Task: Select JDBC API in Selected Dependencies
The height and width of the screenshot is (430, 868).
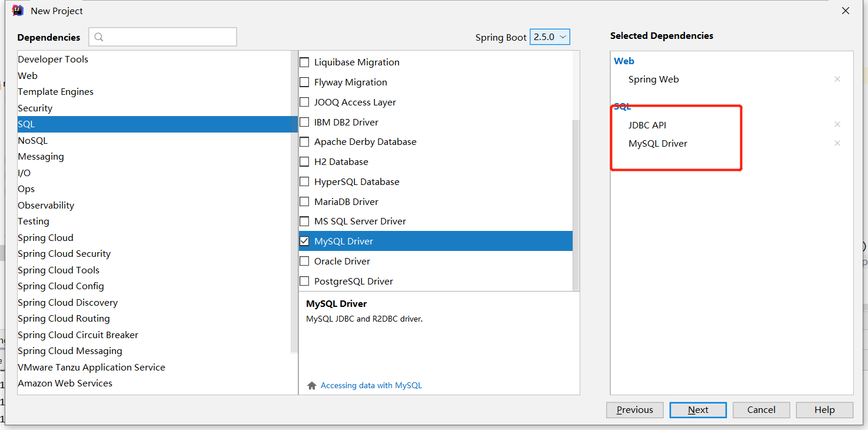Action: pos(647,125)
